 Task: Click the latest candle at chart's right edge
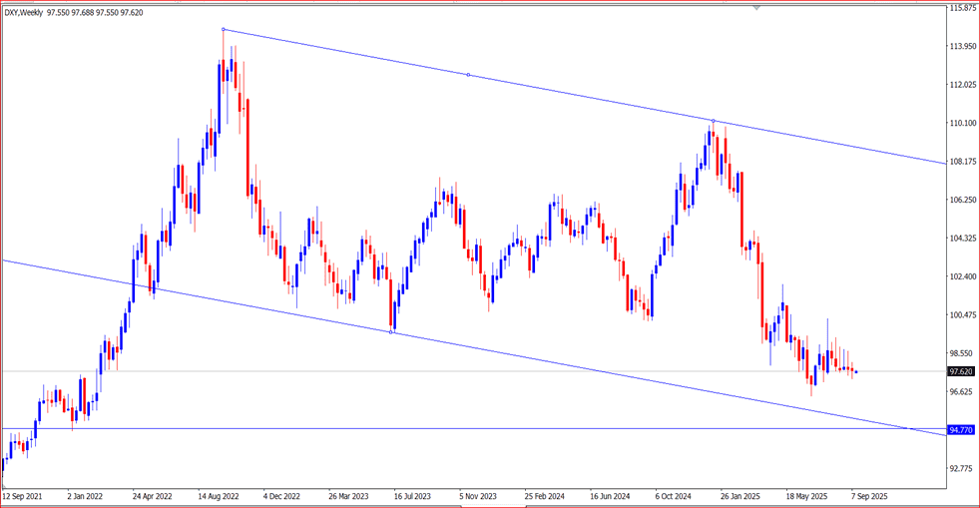pos(856,372)
